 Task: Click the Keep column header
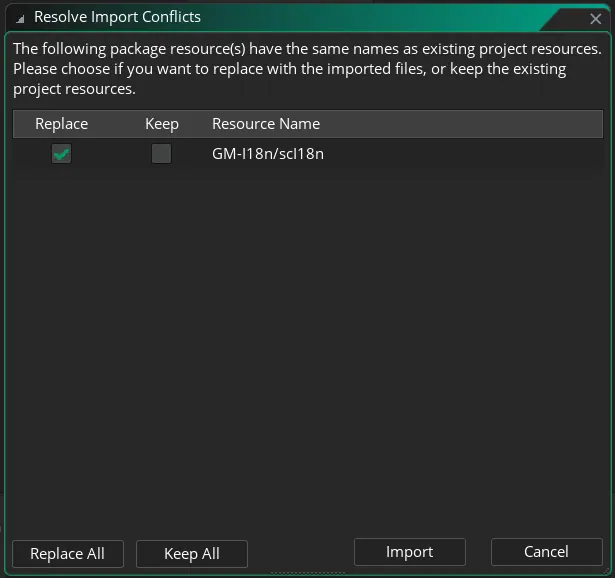click(161, 124)
